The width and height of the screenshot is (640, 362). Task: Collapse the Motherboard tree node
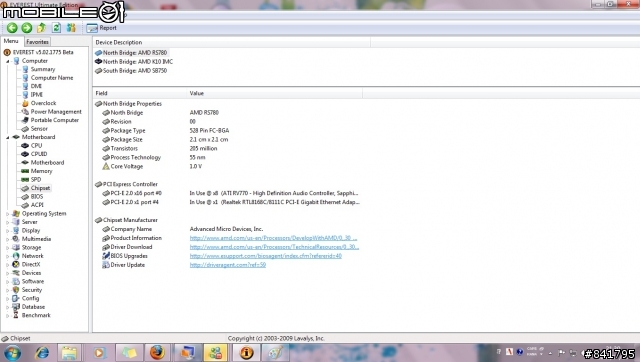point(7,138)
